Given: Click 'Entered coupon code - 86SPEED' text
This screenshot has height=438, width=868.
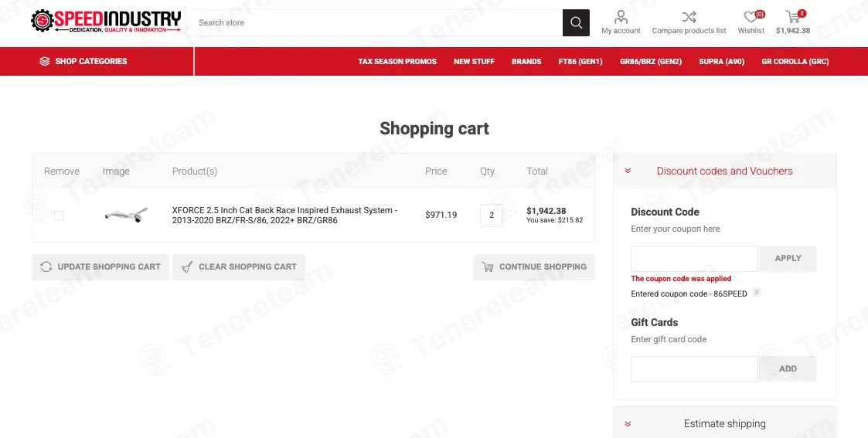Looking at the screenshot, I should point(689,294).
